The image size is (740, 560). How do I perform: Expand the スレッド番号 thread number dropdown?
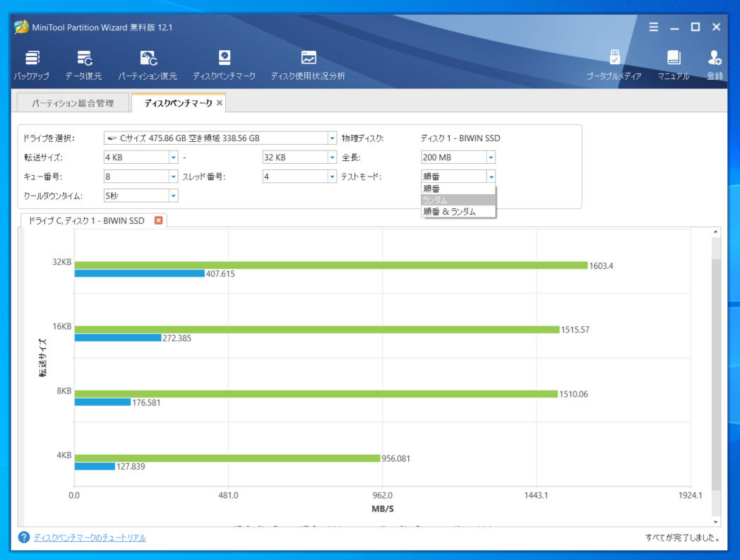click(331, 176)
